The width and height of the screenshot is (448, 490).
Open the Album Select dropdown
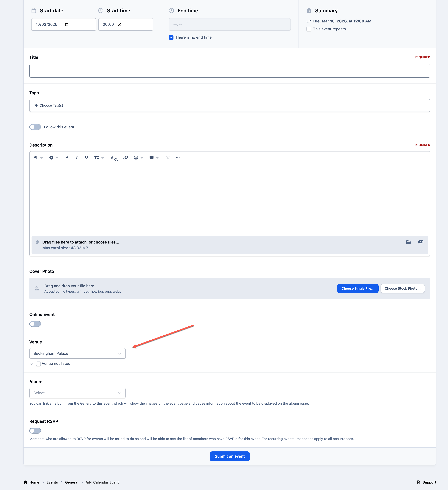[78, 393]
